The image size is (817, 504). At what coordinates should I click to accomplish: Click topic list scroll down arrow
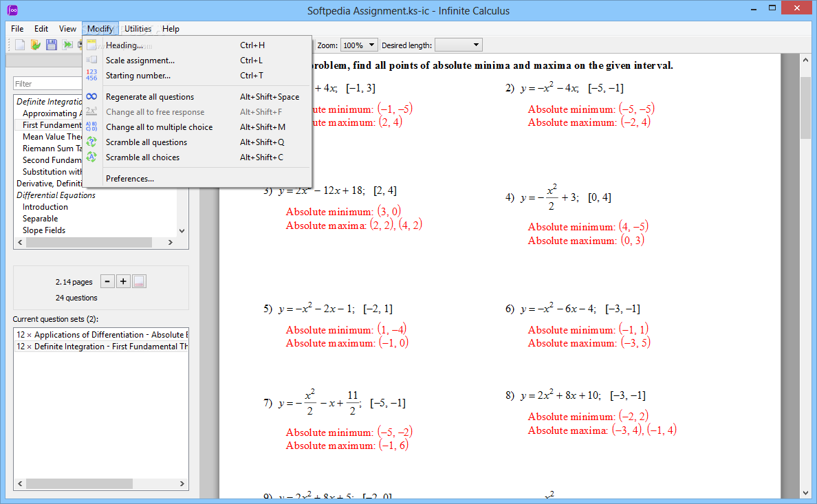pos(182,231)
